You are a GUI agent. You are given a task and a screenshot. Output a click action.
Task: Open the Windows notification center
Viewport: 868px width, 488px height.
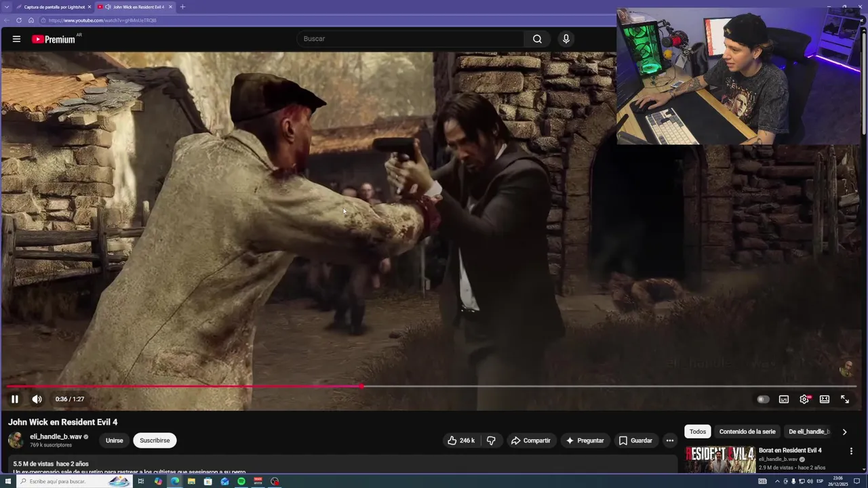[856, 481]
